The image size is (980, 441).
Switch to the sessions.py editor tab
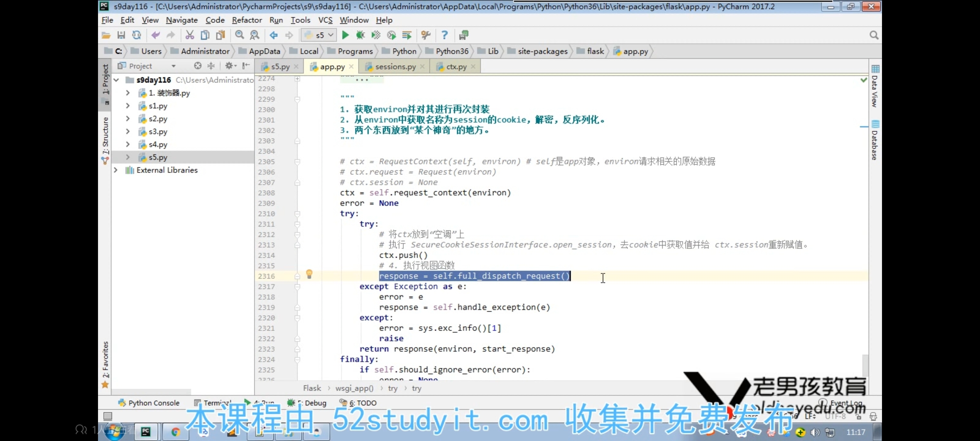pyautogui.click(x=395, y=67)
